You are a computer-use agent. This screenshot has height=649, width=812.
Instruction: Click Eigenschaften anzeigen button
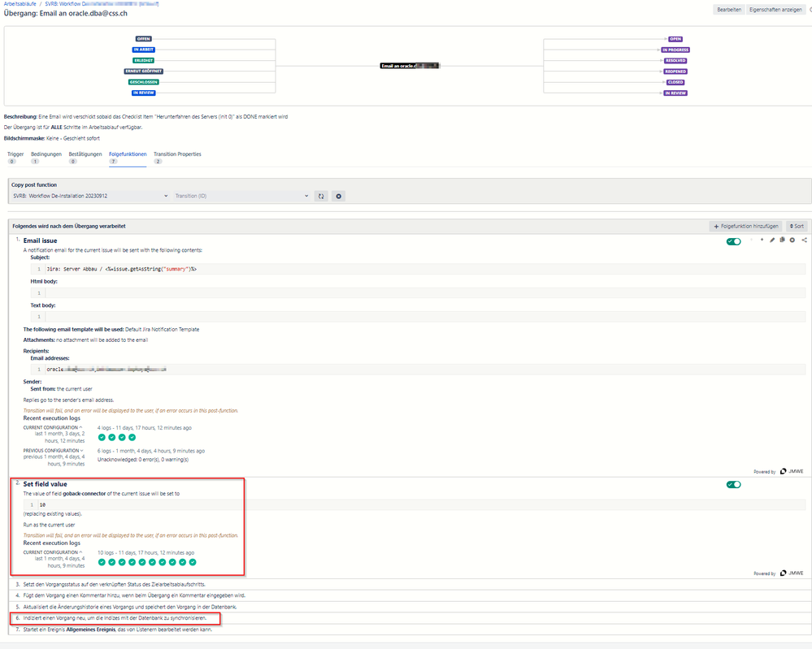[775, 10]
